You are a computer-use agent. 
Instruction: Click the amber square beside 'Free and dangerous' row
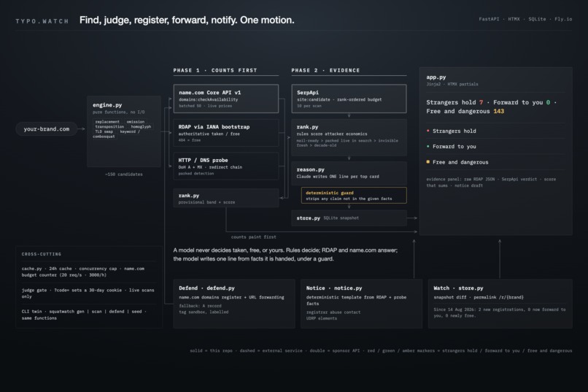(x=428, y=162)
